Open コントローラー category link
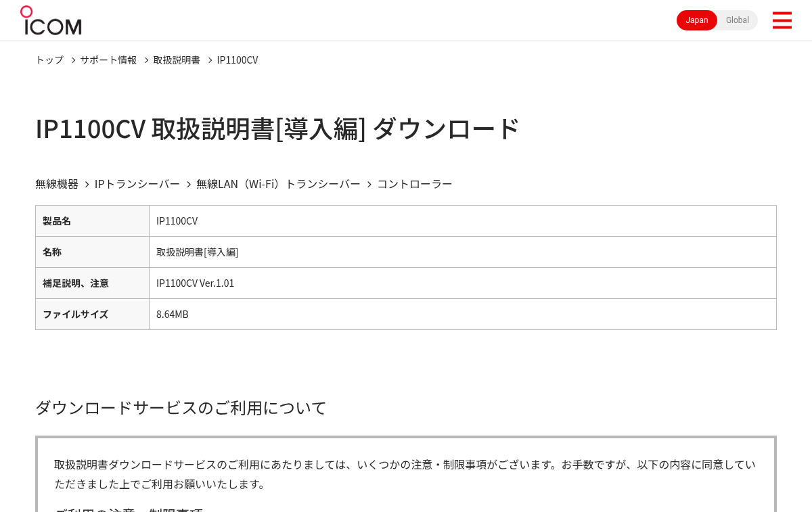This screenshot has height=512, width=812. point(415,183)
